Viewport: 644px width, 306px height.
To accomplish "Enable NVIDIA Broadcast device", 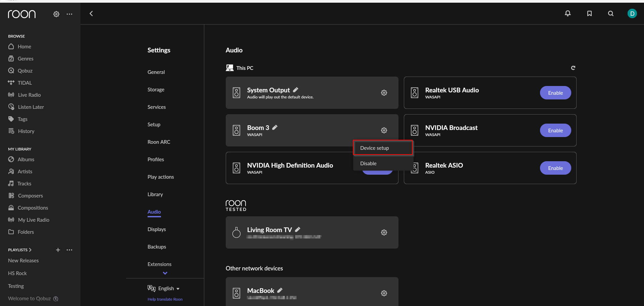I will coord(555,130).
